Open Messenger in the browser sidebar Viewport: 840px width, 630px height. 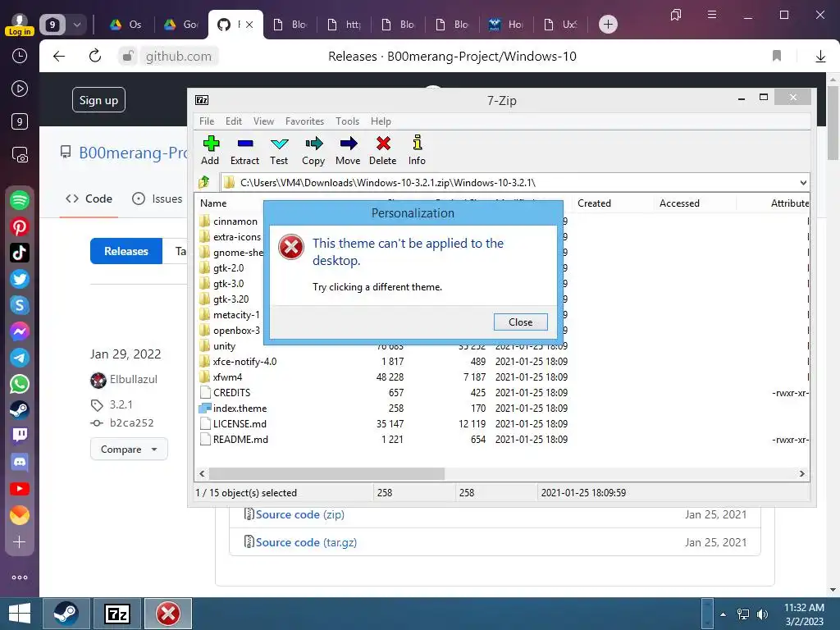click(x=20, y=331)
